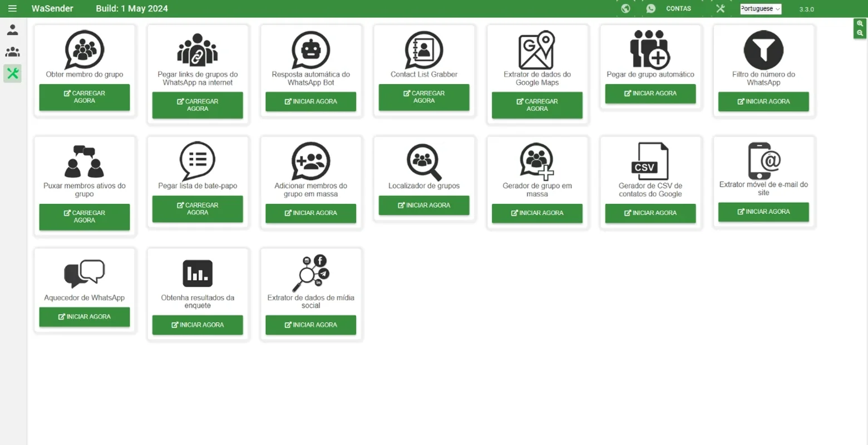Click the WhatsApp Bot robot icon

point(311,50)
